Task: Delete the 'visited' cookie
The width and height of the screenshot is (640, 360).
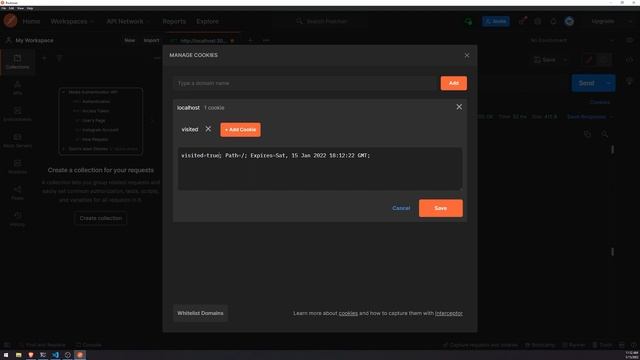Action: tap(208, 129)
